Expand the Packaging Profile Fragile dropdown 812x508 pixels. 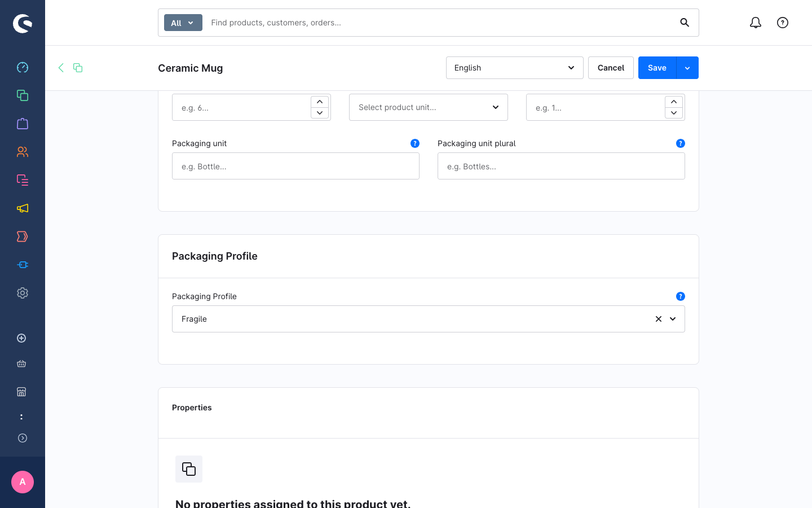tap(673, 319)
